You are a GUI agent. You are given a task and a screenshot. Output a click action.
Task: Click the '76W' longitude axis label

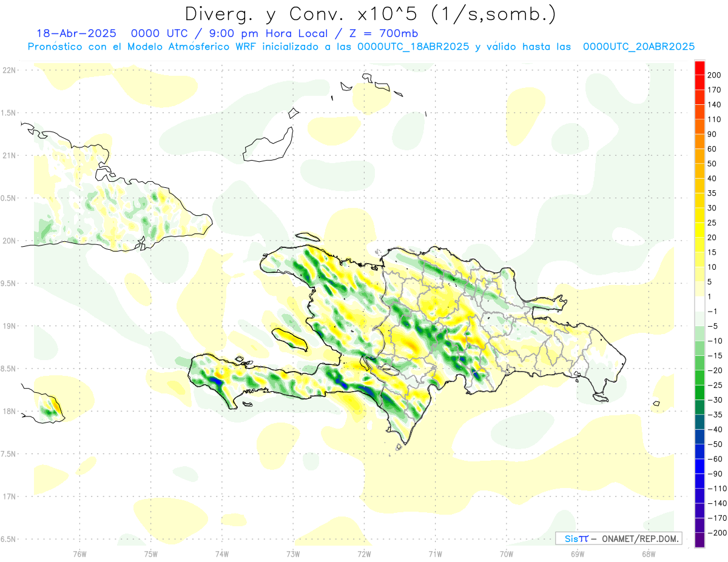(x=79, y=554)
